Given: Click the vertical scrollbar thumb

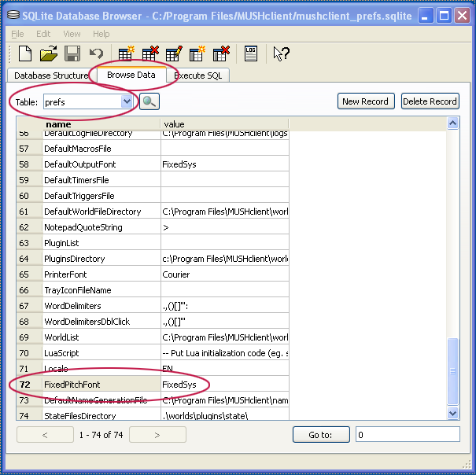Looking at the screenshot, I should (x=452, y=371).
